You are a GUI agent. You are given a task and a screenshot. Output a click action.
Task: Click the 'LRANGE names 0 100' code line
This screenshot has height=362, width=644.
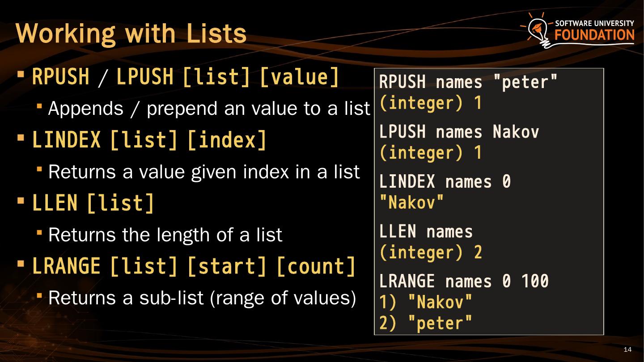[x=464, y=282]
